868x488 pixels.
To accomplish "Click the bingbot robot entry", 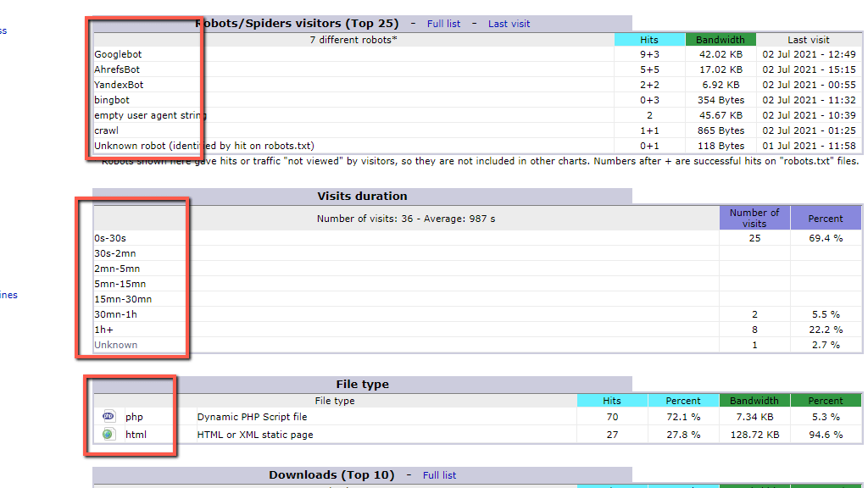I will 112,101.
